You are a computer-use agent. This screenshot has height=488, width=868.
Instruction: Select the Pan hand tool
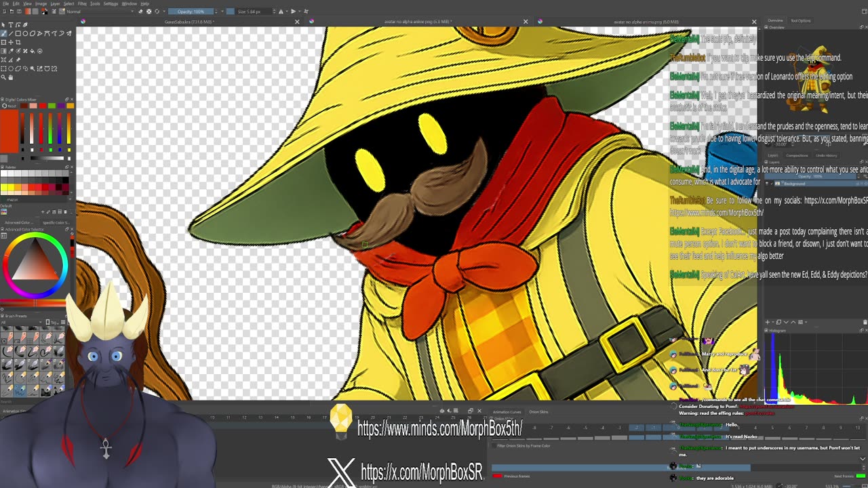coord(11,77)
